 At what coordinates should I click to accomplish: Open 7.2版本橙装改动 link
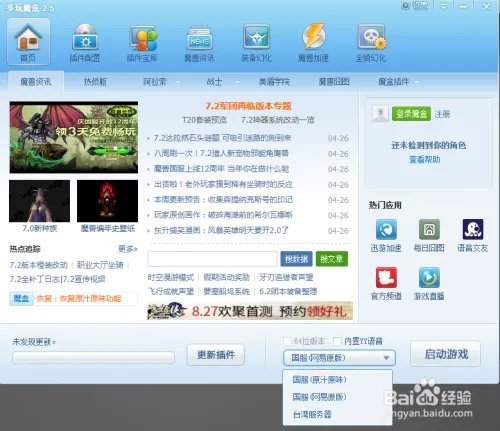pos(39,265)
